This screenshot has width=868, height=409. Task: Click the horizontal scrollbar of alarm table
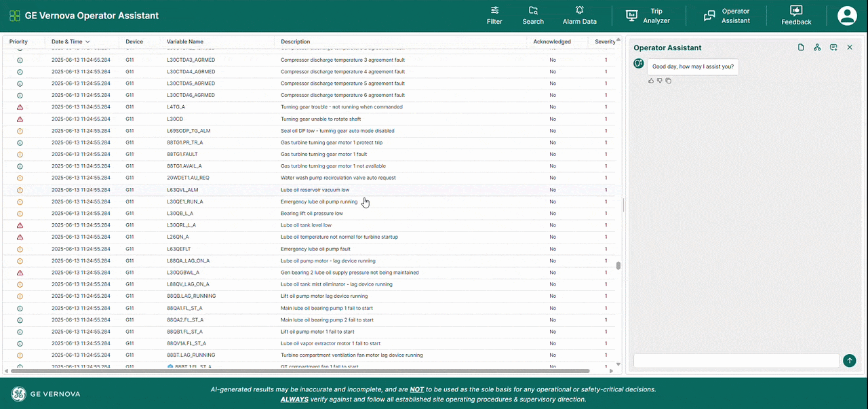click(x=300, y=371)
